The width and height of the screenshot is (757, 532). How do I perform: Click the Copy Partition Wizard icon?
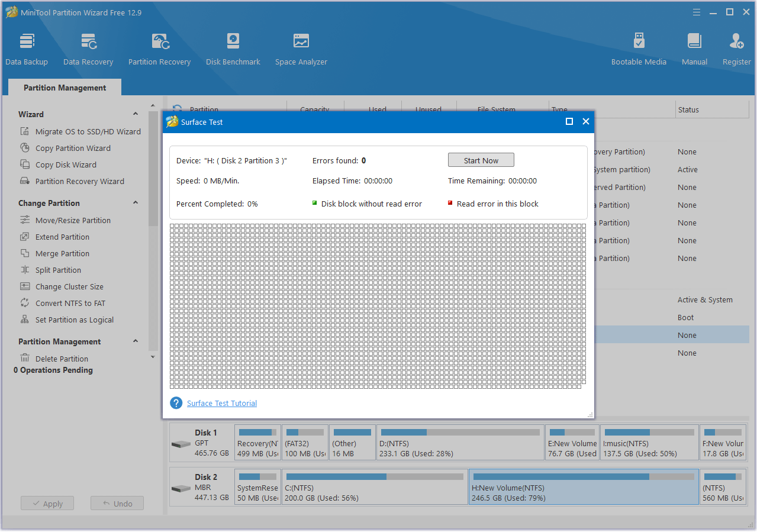(25, 148)
